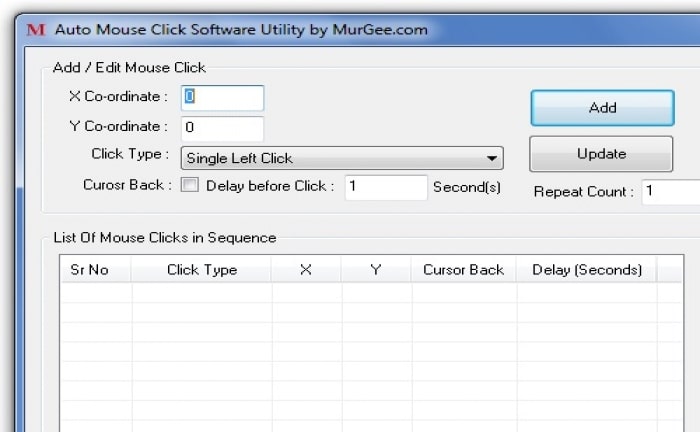Click the 'Curosr Back :' label
700x432 pixels.
click(127, 185)
